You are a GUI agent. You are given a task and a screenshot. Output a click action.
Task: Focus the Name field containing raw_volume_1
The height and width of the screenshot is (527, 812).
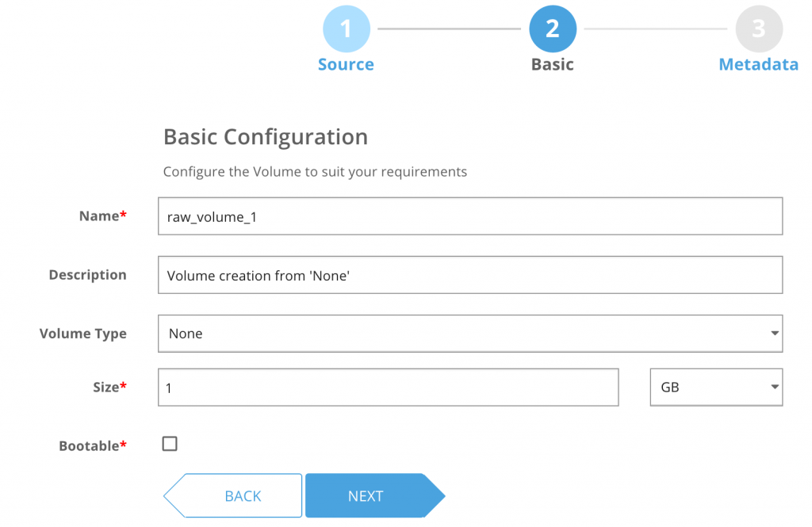470,216
